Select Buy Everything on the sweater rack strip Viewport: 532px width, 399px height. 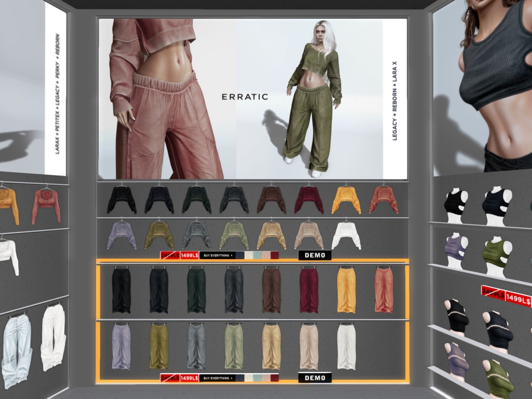tap(218, 255)
